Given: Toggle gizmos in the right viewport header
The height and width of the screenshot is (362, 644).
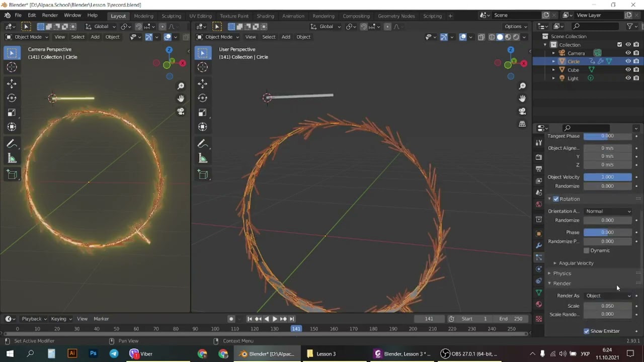Looking at the screenshot, I should coord(444,37).
